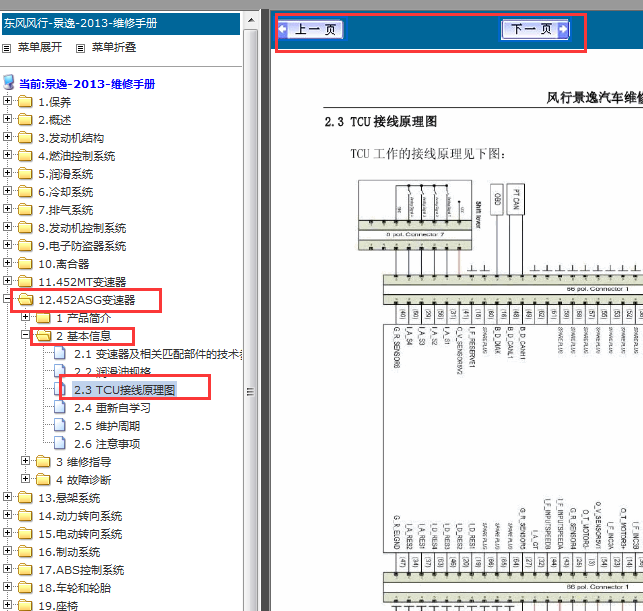
Task: Click the folder icon of 9.电子防盗器系统
Action: coord(25,245)
